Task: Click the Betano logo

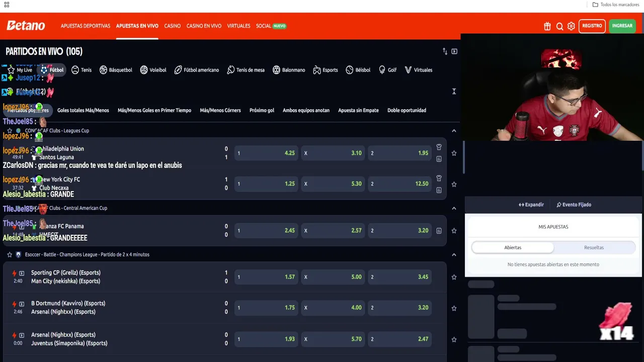Action: pyautogui.click(x=26, y=26)
